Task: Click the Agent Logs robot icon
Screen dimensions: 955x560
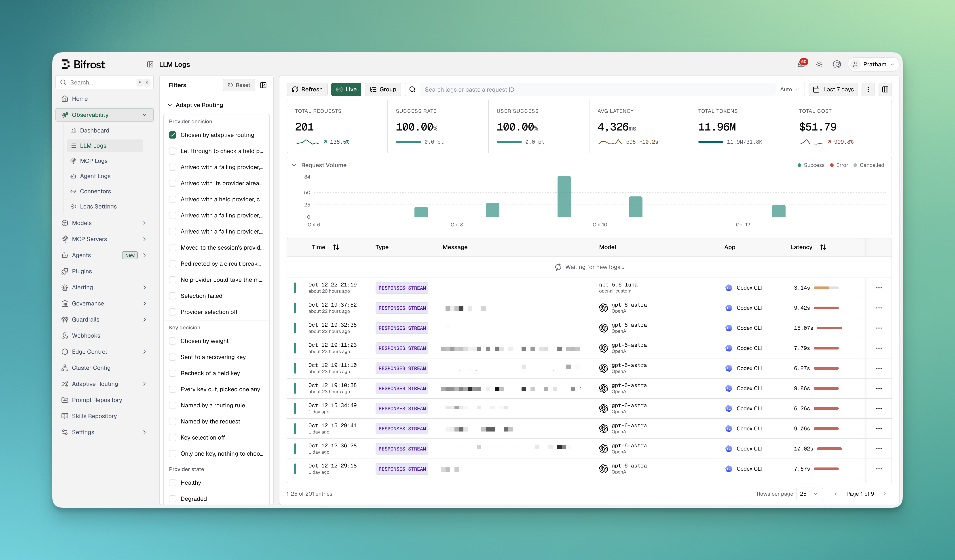Action: point(74,176)
